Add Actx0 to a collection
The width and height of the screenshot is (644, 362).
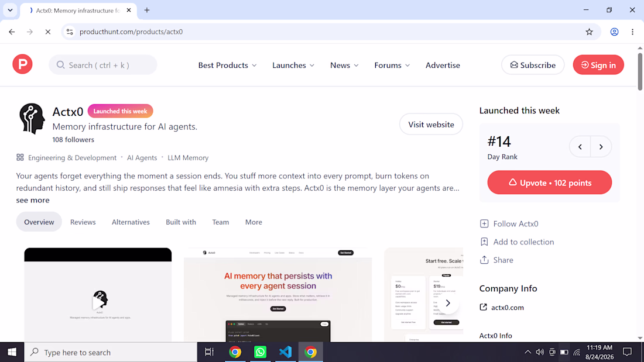pyautogui.click(x=517, y=242)
